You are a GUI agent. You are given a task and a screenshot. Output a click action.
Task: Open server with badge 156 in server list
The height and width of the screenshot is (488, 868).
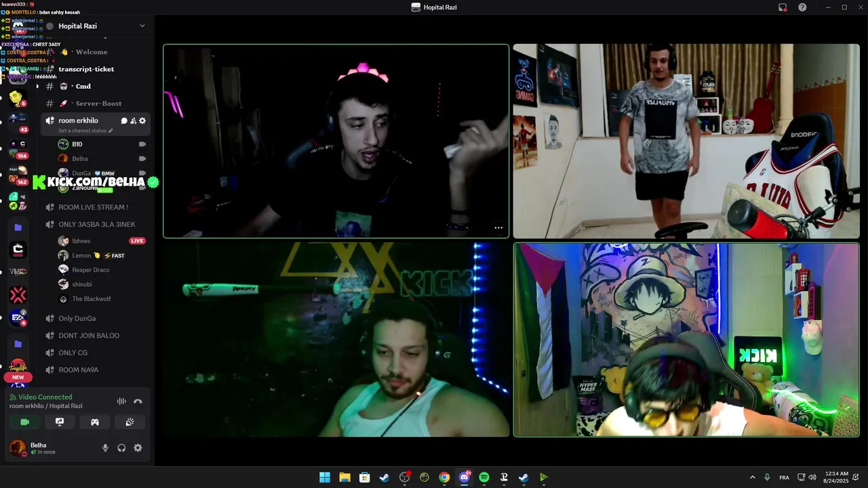18,148
